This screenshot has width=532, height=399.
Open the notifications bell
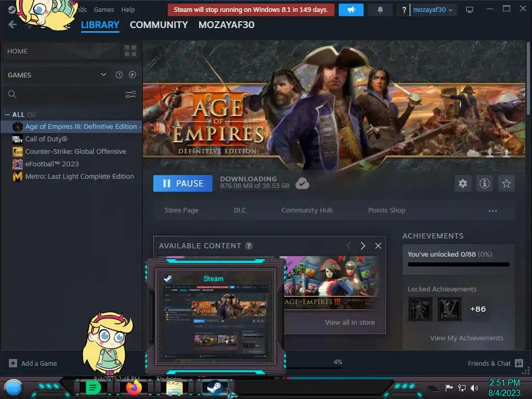tap(380, 10)
